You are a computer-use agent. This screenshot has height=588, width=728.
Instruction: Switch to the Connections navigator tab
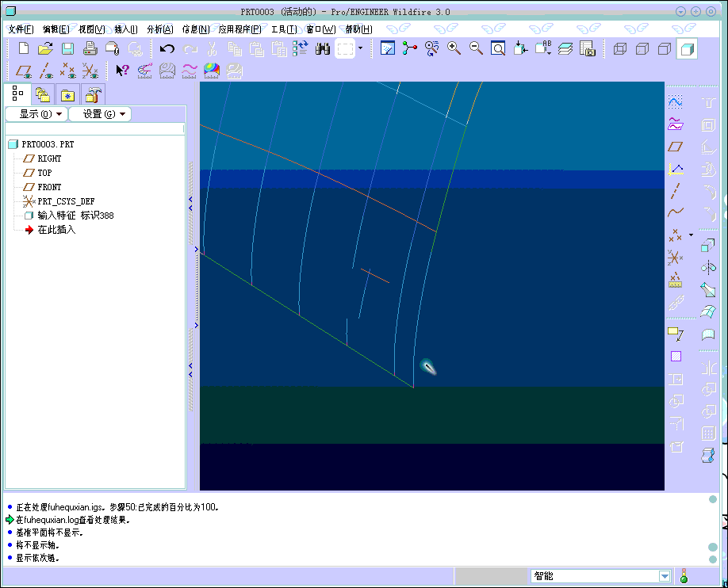[x=93, y=94]
